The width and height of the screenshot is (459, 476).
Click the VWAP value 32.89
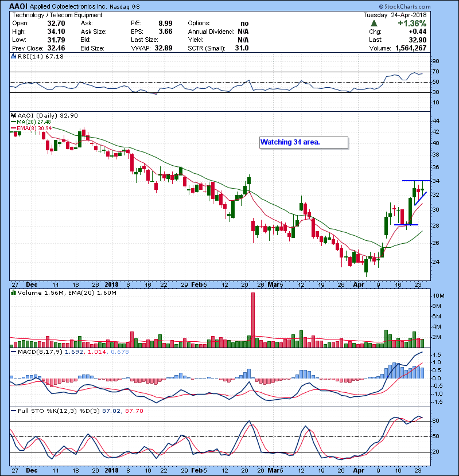(164, 48)
